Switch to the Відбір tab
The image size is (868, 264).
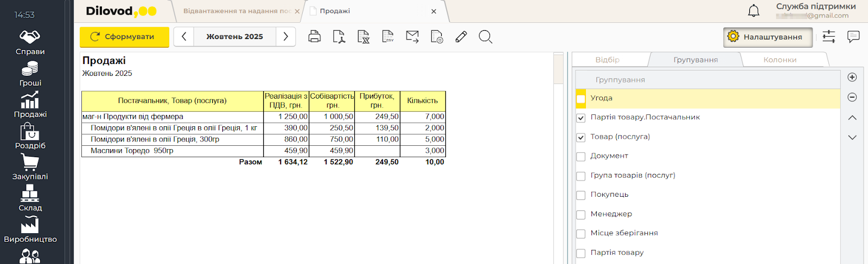point(607,60)
